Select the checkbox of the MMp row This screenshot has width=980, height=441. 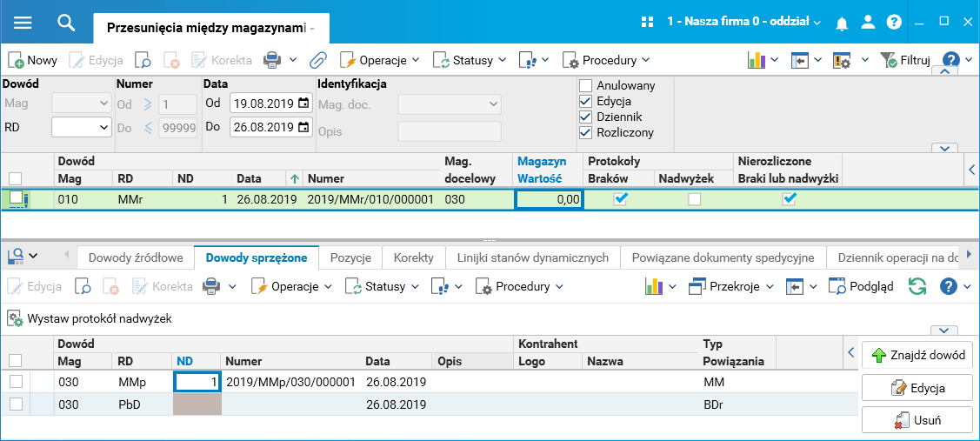click(x=16, y=382)
